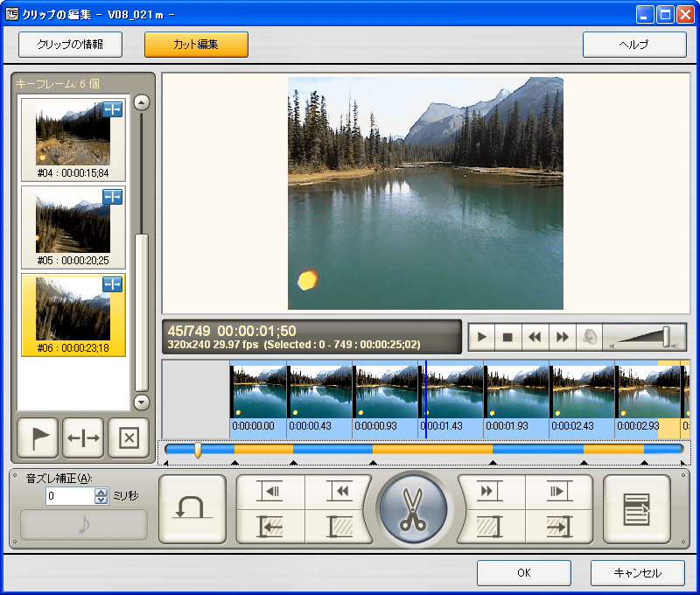Decrease audio offset with down stepper arrow
Image resolution: width=700 pixels, height=595 pixels.
coord(101,500)
